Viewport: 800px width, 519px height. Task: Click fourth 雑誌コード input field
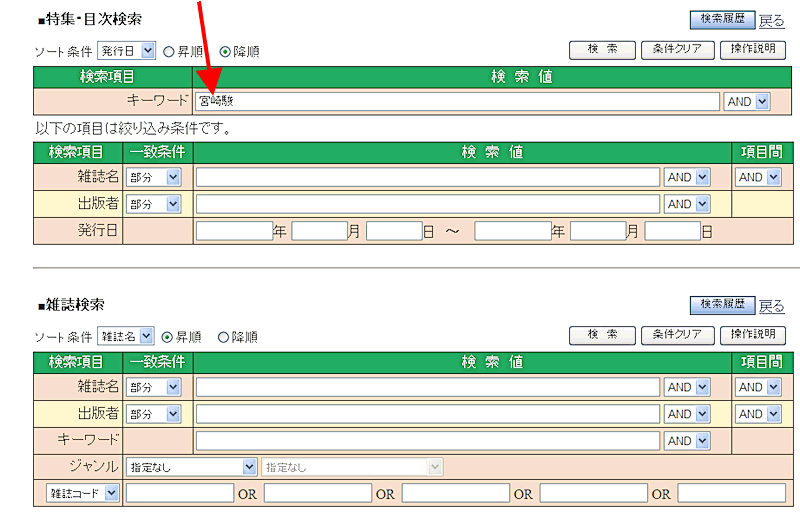594,493
